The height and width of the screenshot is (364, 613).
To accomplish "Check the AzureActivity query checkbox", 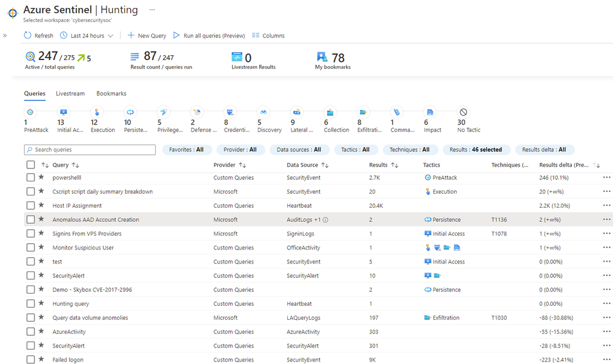I will point(31,332).
